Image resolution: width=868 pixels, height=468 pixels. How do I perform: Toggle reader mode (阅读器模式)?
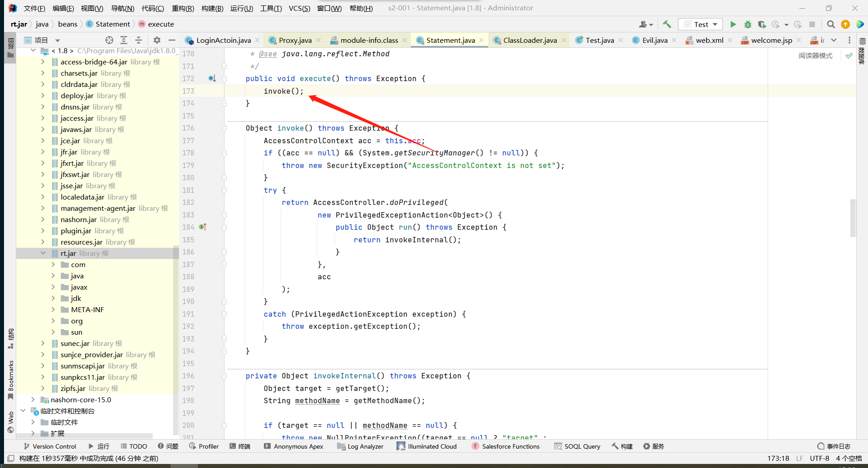[x=815, y=56]
